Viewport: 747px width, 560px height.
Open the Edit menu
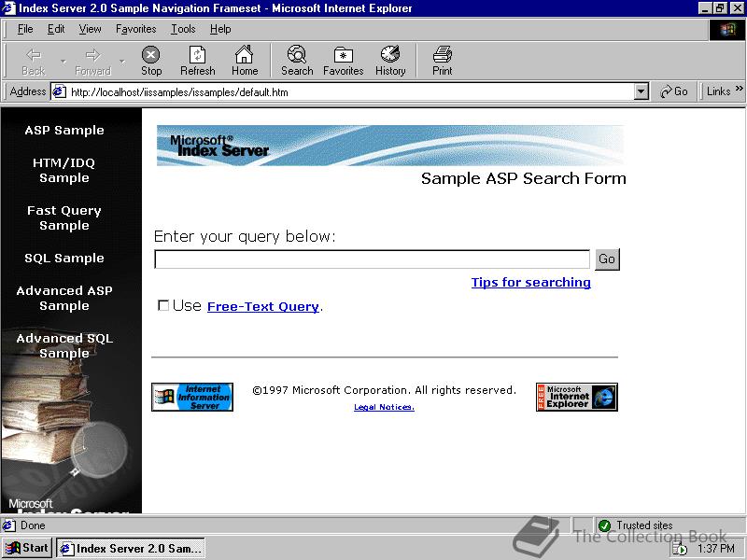coord(56,29)
